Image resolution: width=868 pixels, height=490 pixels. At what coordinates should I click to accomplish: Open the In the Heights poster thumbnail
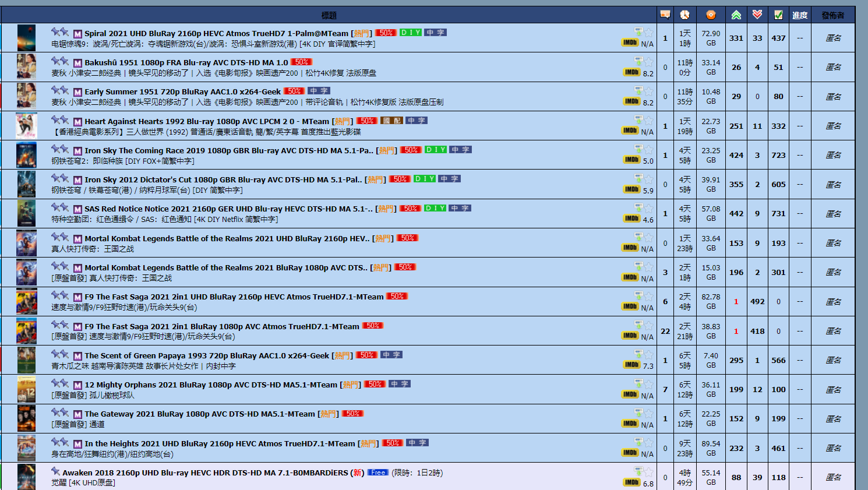click(26, 448)
